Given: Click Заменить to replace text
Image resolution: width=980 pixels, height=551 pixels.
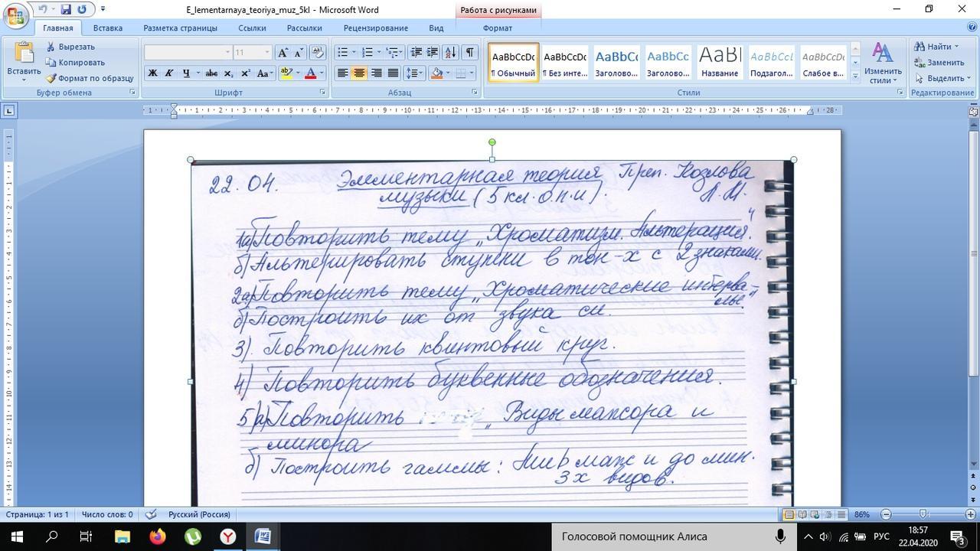Looking at the screenshot, I should coord(939,62).
